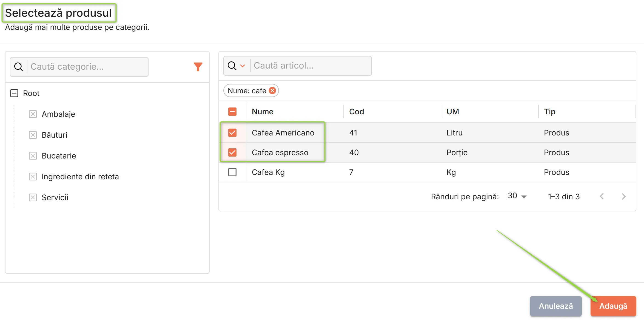This screenshot has width=644, height=323.
Task: Click the '1–3 din 3' pagination text
Action: pos(564,197)
